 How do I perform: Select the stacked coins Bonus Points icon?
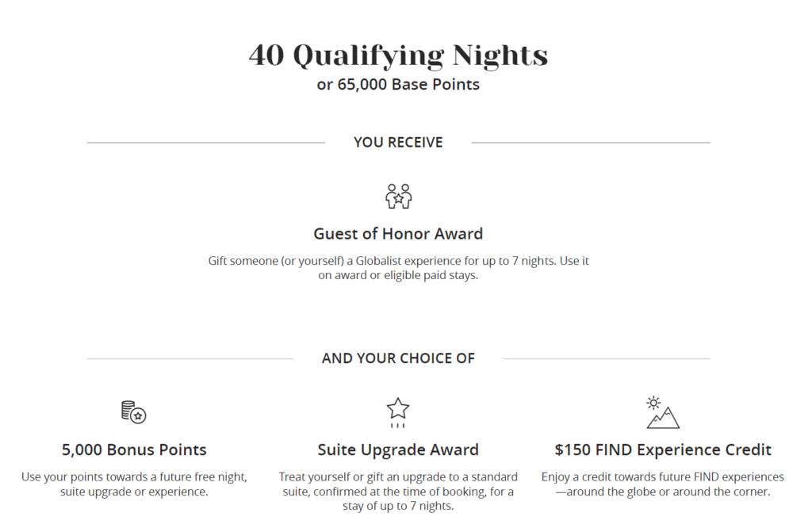(133, 412)
